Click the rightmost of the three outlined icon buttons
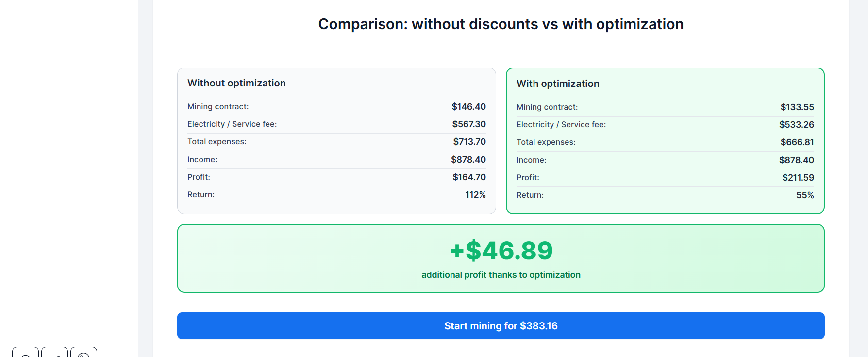This screenshot has height=357, width=868. point(83,353)
